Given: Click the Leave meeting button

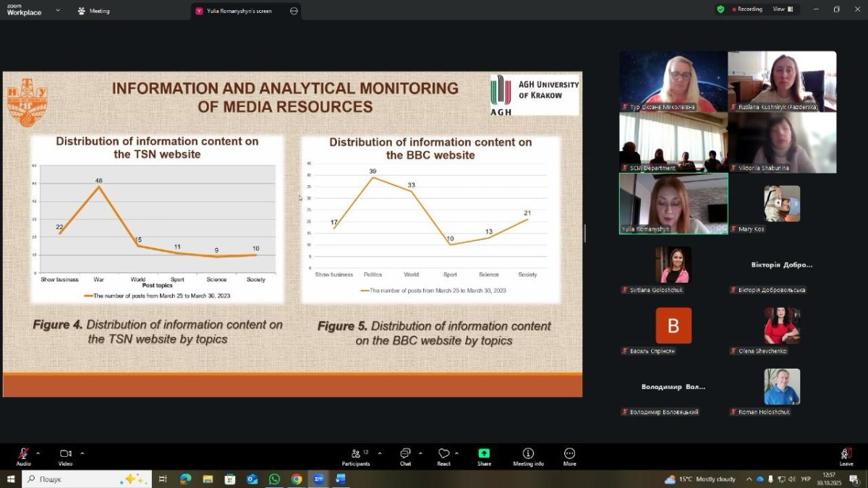Looking at the screenshot, I should pos(846,456).
